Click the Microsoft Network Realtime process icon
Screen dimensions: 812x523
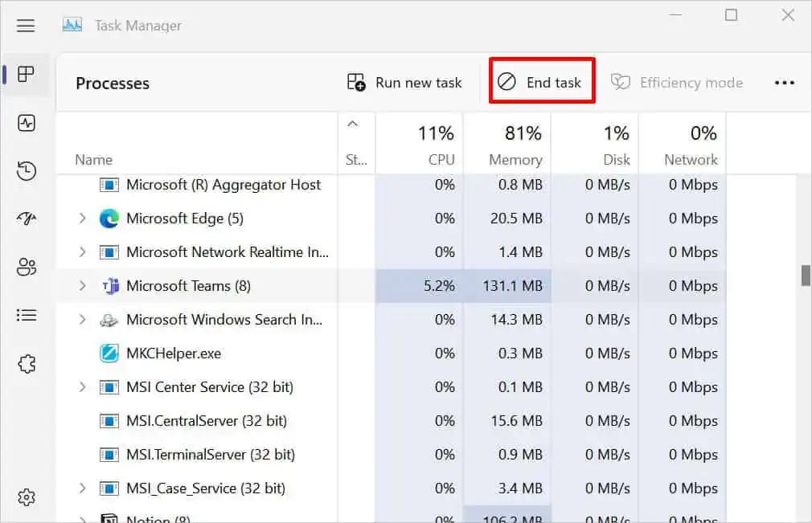pyautogui.click(x=109, y=252)
